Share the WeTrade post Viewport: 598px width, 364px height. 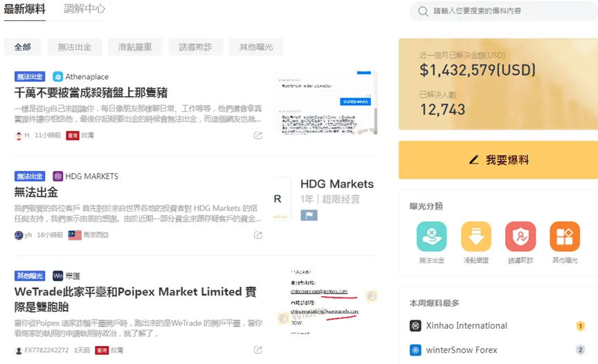click(258, 350)
